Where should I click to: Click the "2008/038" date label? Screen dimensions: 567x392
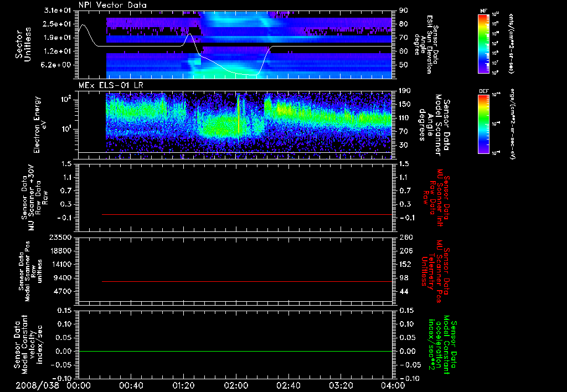click(x=37, y=385)
